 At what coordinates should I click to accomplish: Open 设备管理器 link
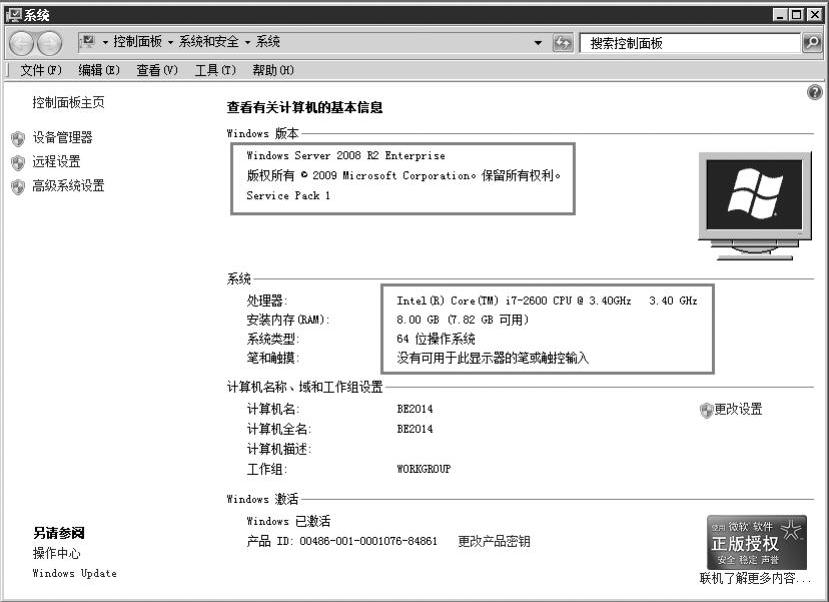click(62, 138)
